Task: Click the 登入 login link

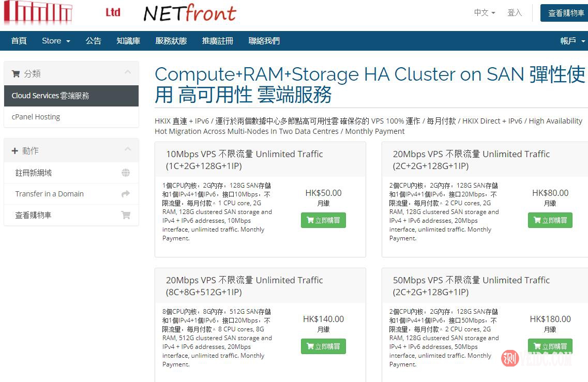Action: [515, 12]
